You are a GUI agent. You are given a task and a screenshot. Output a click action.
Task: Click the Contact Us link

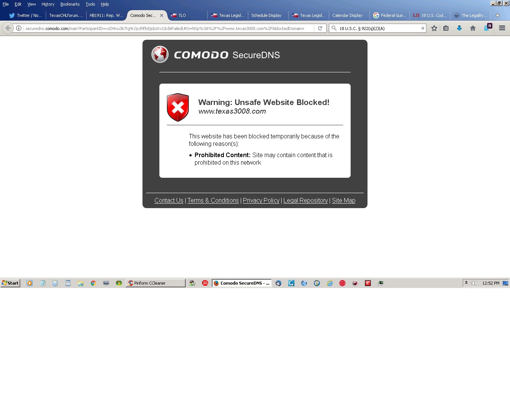[169, 200]
